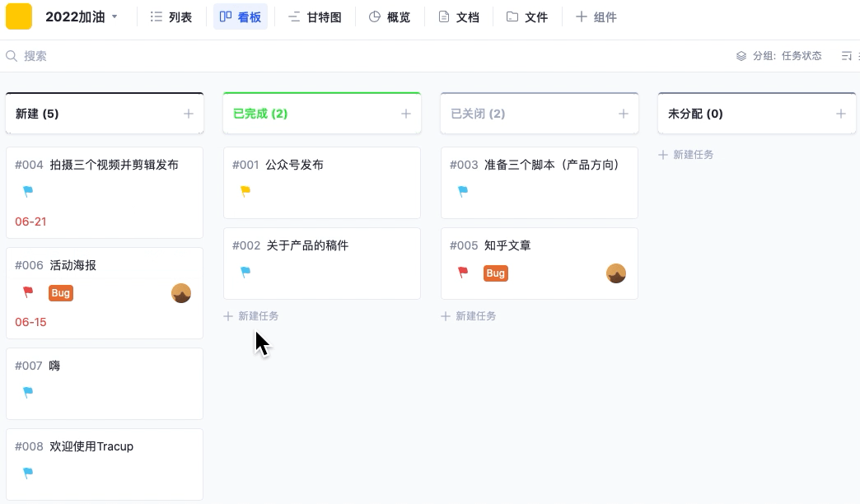Add a task with the 新建 column plus button
860x504 pixels.
click(189, 113)
